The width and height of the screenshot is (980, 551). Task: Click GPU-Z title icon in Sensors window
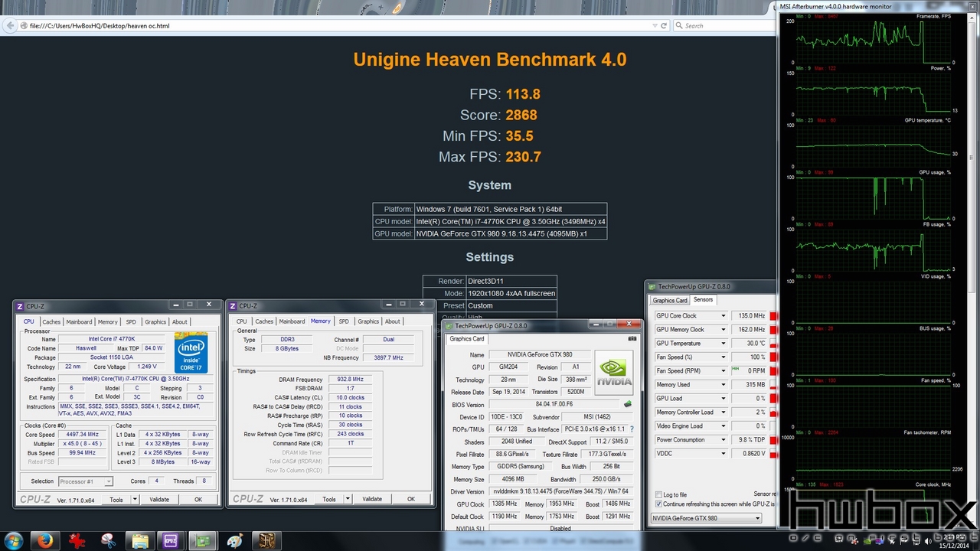[652, 286]
